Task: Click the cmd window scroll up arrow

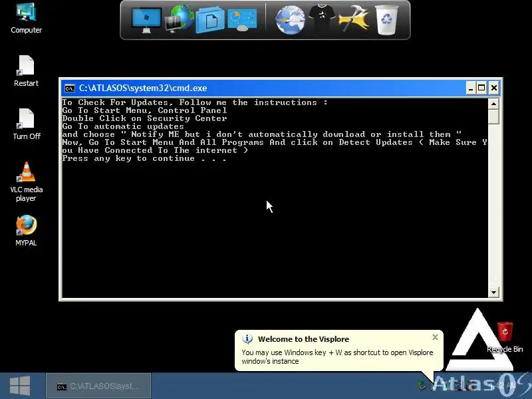Action: (493, 104)
